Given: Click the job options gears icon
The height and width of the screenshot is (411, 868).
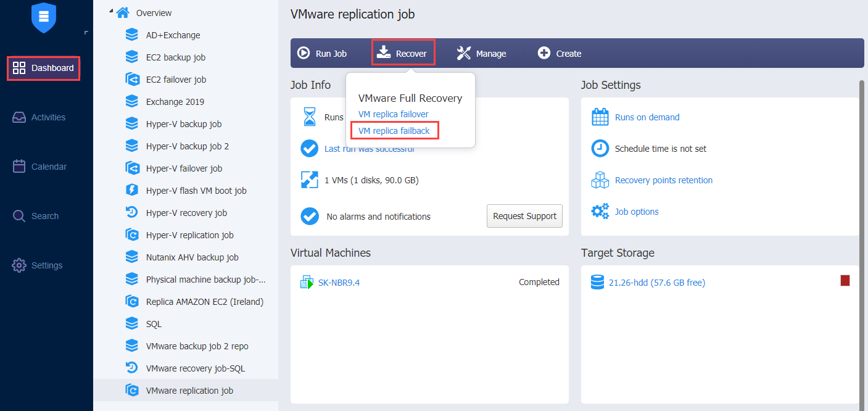Looking at the screenshot, I should (600, 211).
